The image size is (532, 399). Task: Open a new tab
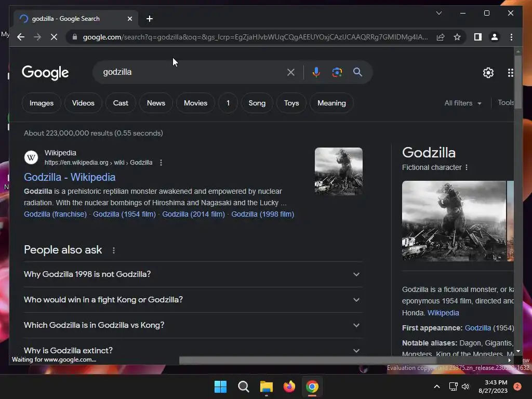click(x=150, y=19)
